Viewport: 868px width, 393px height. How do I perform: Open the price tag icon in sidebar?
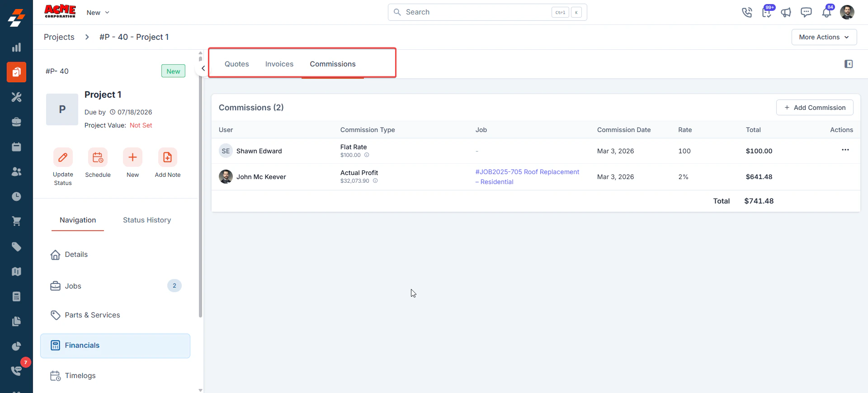tap(16, 246)
